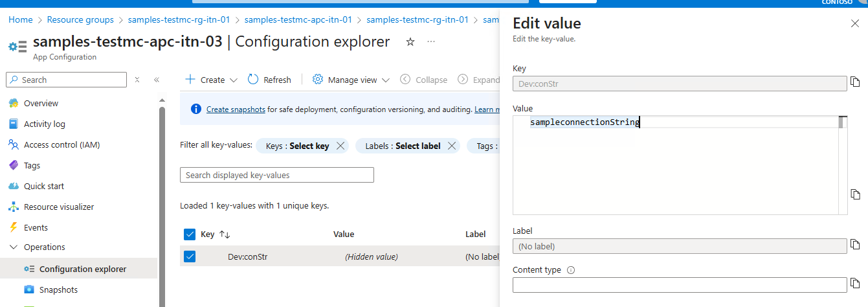
Task: Go to Snapshots in sidebar
Action: click(58, 290)
